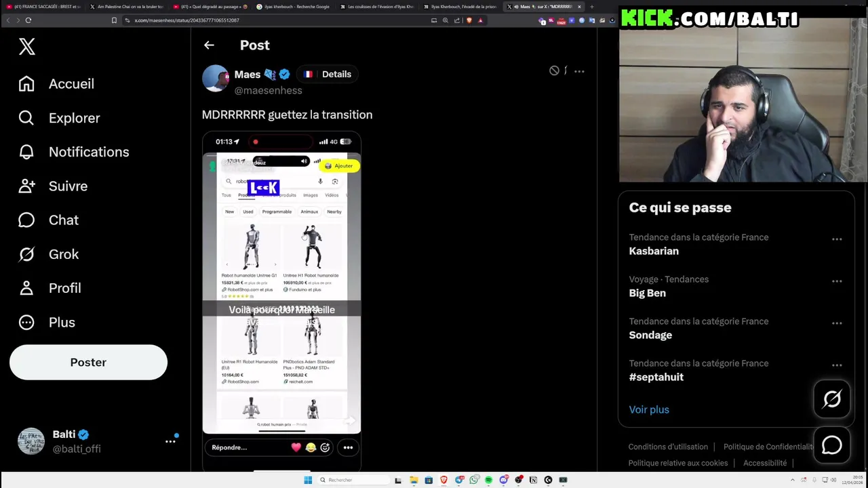Click the Poster button

[x=88, y=362]
